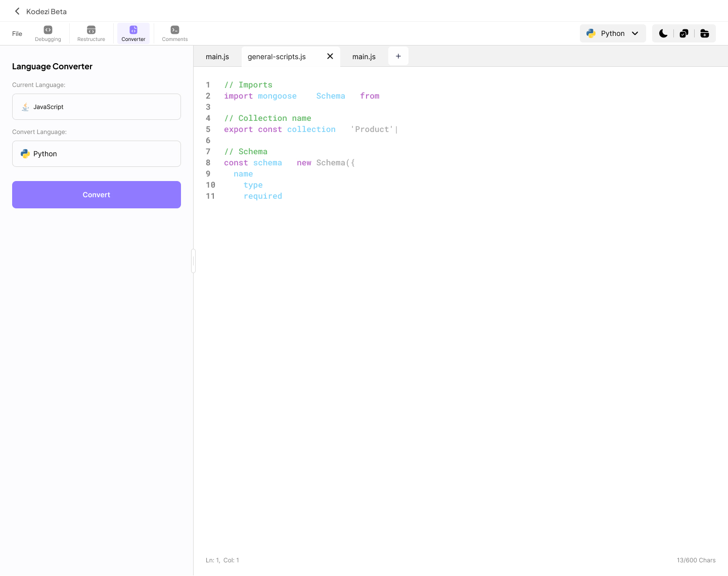Image resolution: width=728 pixels, height=576 pixels.
Task: Go back using arrow beside Kodezi Beta
Action: coord(17,11)
